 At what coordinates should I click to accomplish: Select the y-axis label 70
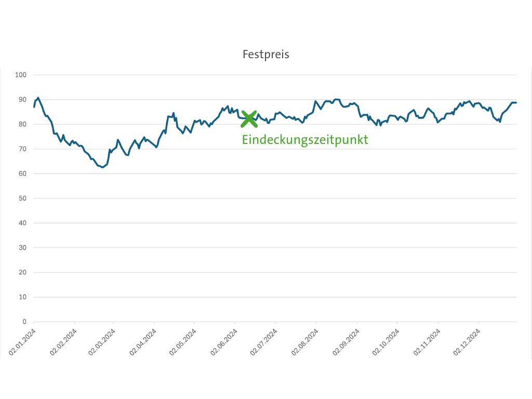22,149
